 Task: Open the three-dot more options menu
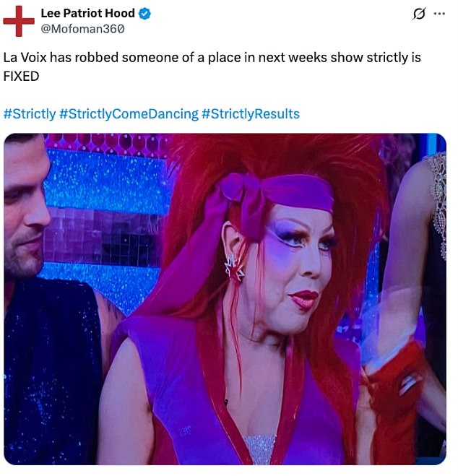point(439,14)
